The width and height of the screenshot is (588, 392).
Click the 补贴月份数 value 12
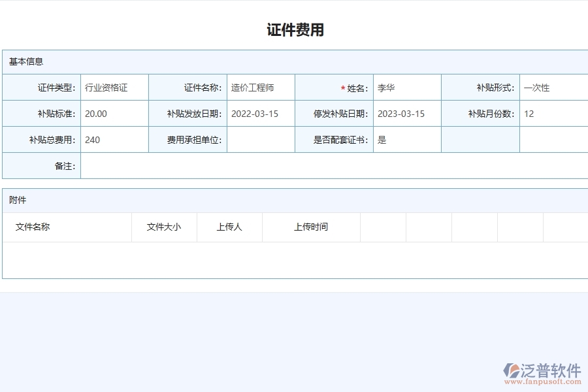[x=528, y=113]
